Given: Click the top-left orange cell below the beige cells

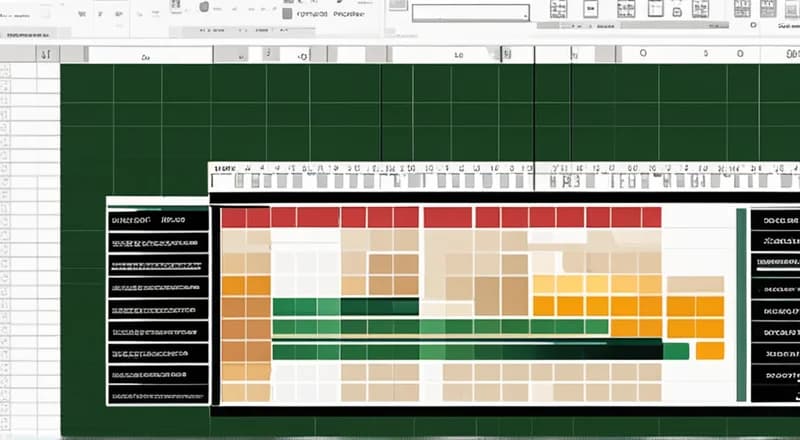Looking at the screenshot, I should point(233,285).
